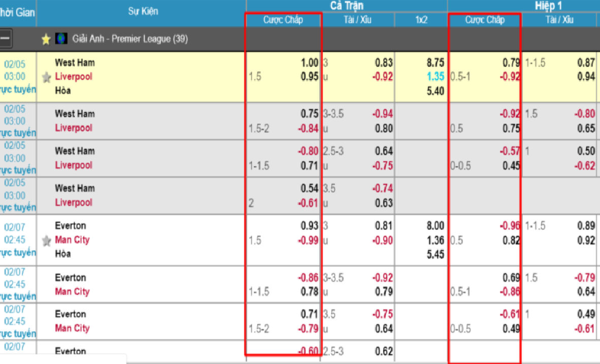The height and width of the screenshot is (364, 600).
Task: Star the West Ham vs Liverpool match with Hòa
Action: 46,77
